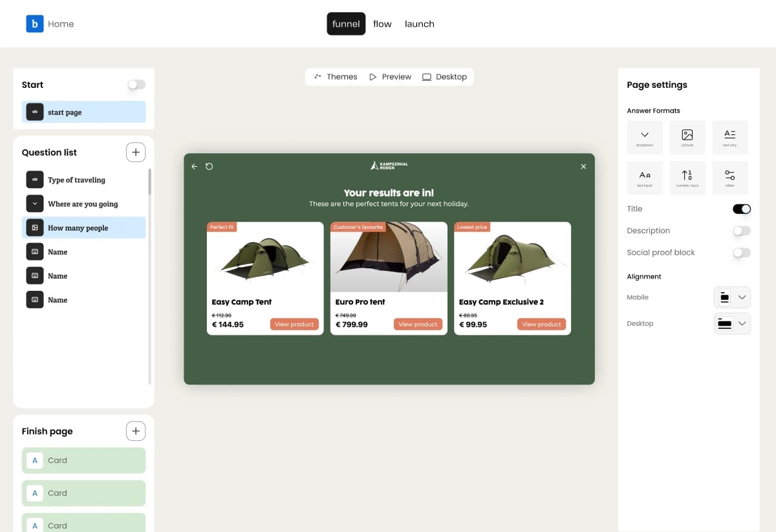Select the text only answer format

click(x=730, y=137)
